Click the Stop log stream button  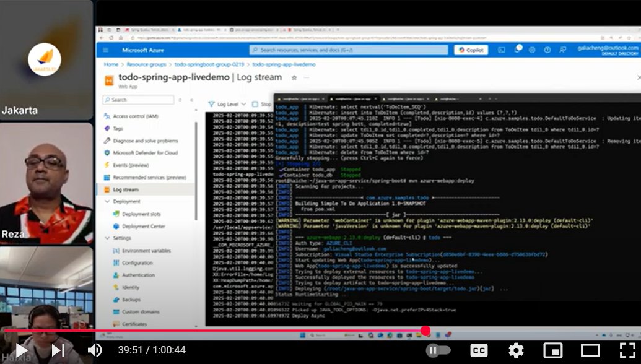pyautogui.click(x=261, y=104)
